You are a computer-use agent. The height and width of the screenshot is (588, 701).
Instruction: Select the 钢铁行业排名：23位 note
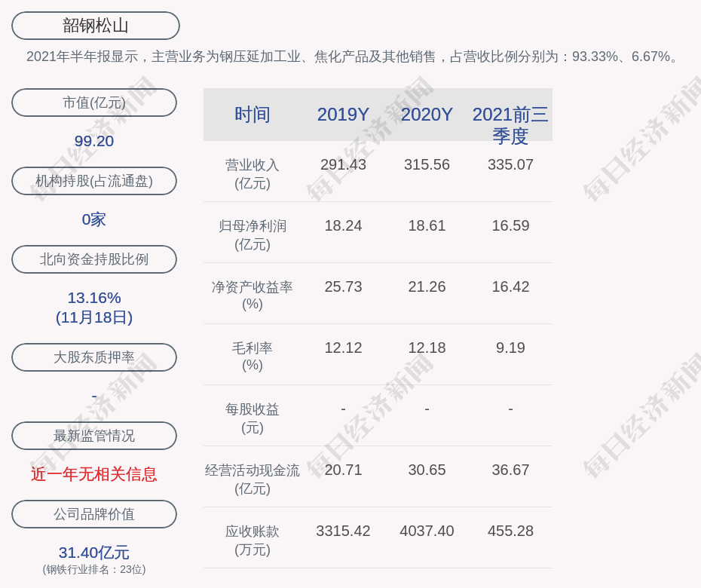tap(94, 569)
